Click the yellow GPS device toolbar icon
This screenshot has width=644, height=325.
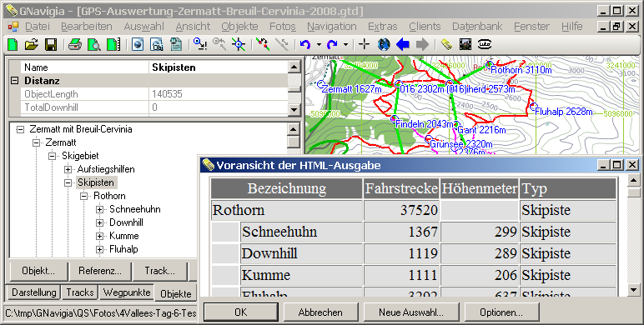(446, 44)
